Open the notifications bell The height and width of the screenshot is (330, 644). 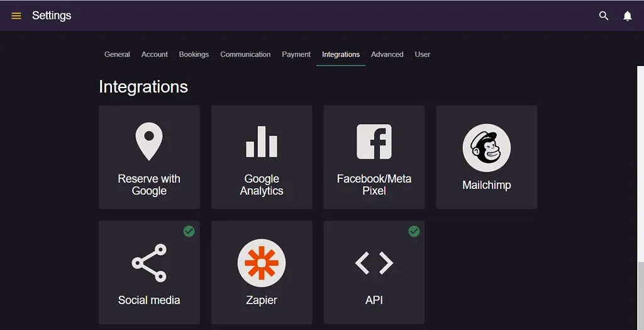coord(627,16)
